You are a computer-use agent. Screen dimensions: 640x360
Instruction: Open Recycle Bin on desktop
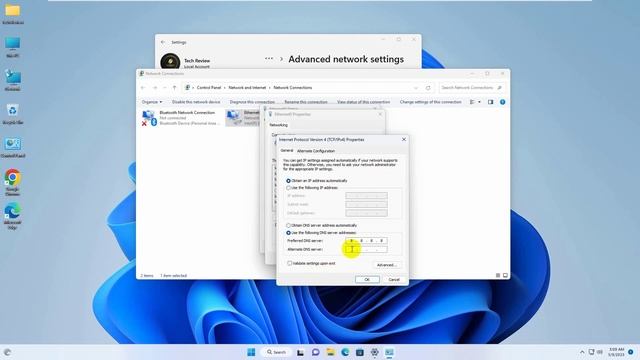pyautogui.click(x=13, y=114)
